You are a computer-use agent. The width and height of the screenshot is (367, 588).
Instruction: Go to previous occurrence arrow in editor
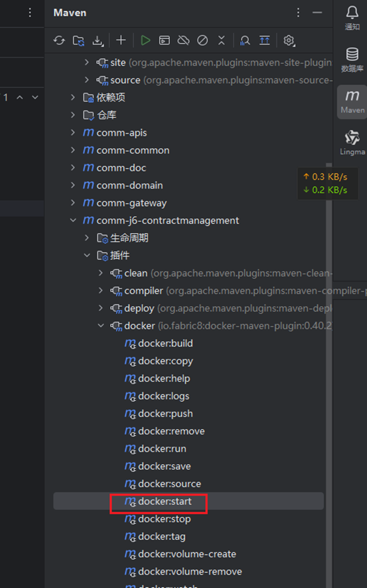click(20, 97)
